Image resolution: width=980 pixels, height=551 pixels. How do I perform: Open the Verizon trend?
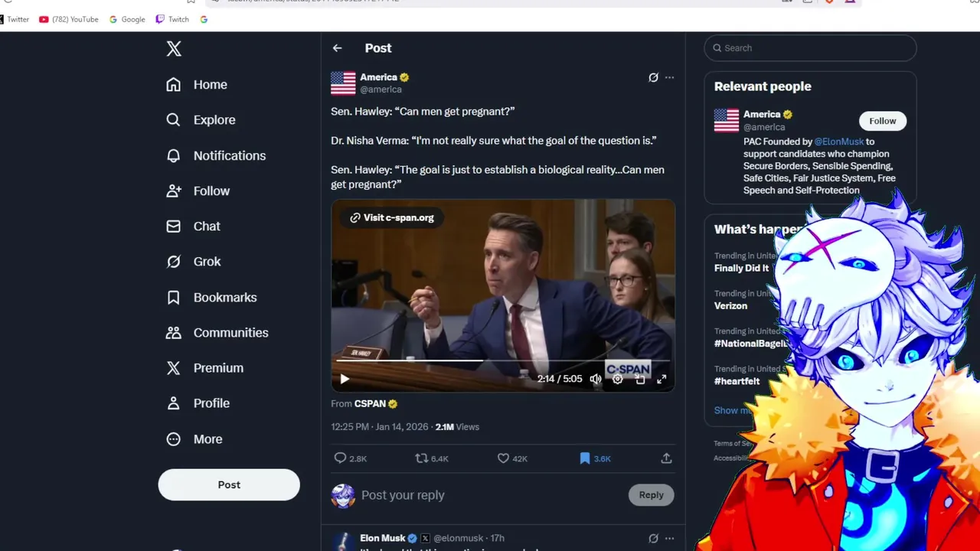[730, 305]
